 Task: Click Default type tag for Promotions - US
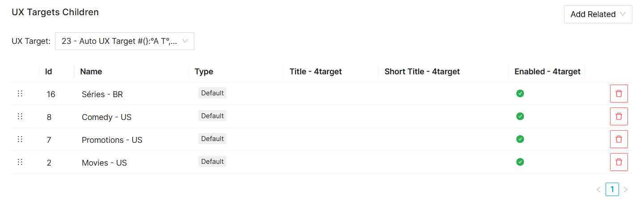click(x=212, y=139)
